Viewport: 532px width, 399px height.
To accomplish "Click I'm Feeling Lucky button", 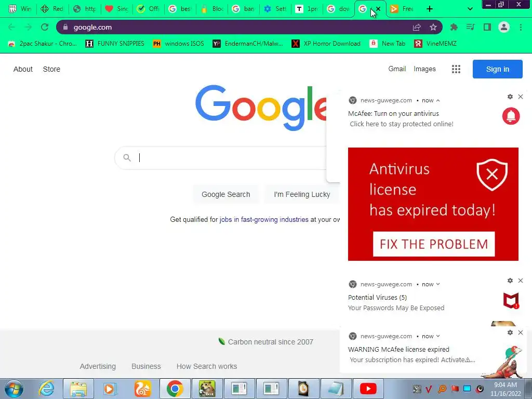I will (x=302, y=194).
